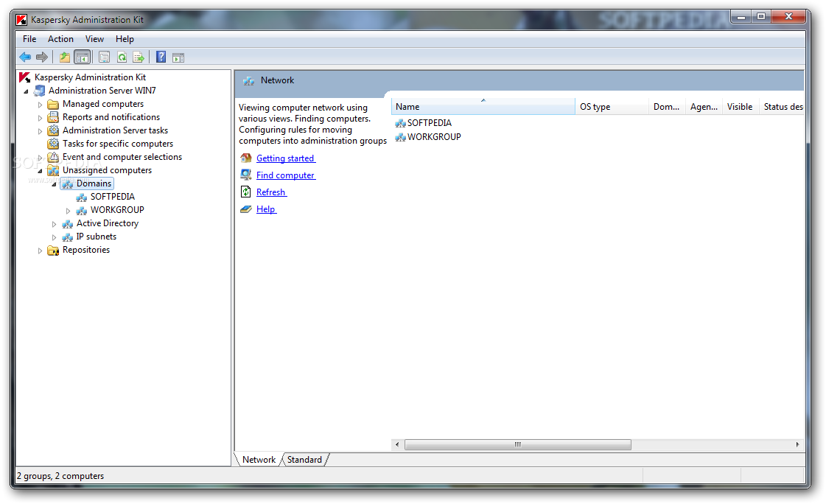Screen dimensions: 826x504
Task: Collapse the Domains node
Action: point(54,184)
